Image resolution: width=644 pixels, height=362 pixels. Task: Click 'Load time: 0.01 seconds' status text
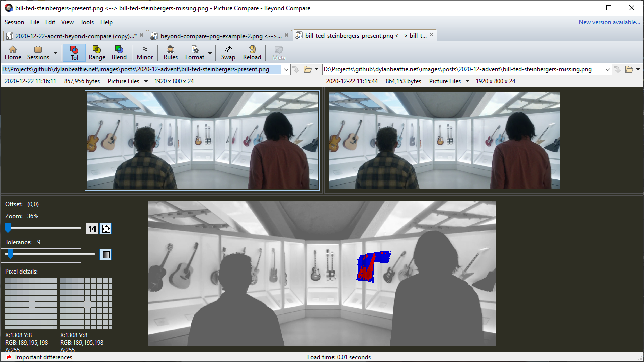[x=339, y=357]
